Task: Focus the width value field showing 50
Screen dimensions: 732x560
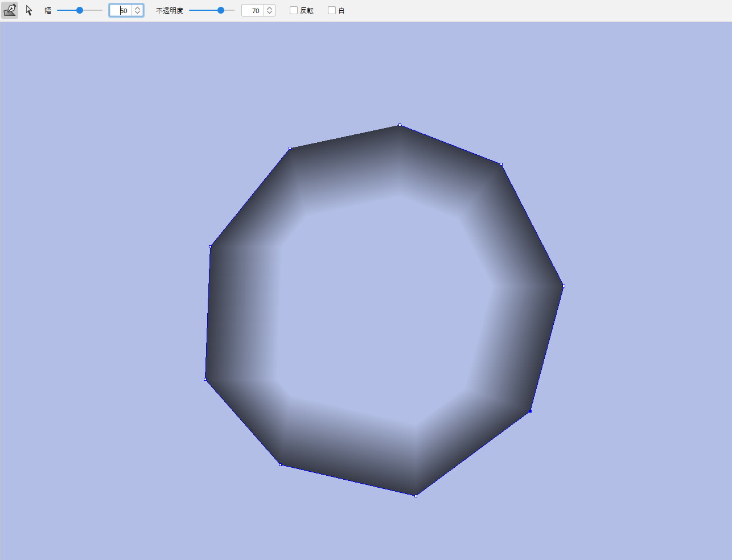Action: click(121, 10)
